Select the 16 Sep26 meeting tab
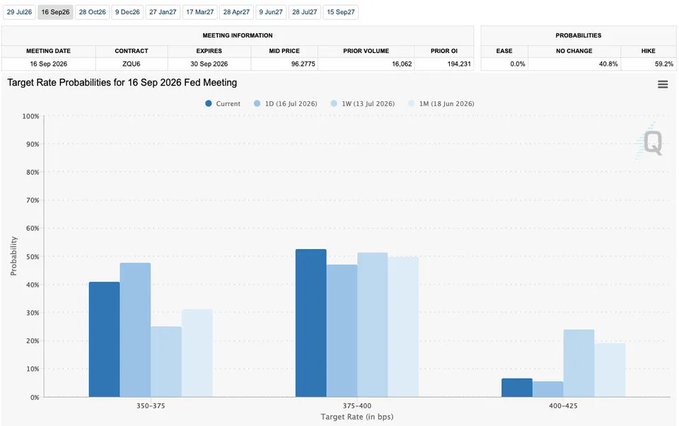This screenshot has height=426, width=679. pos(55,12)
